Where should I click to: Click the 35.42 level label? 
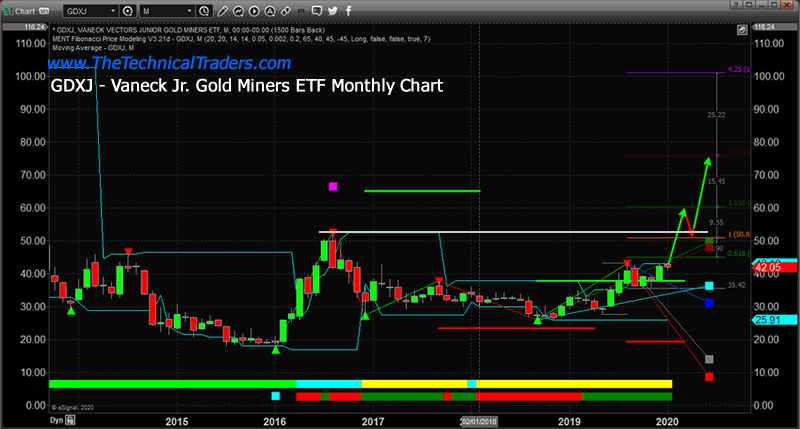click(737, 285)
